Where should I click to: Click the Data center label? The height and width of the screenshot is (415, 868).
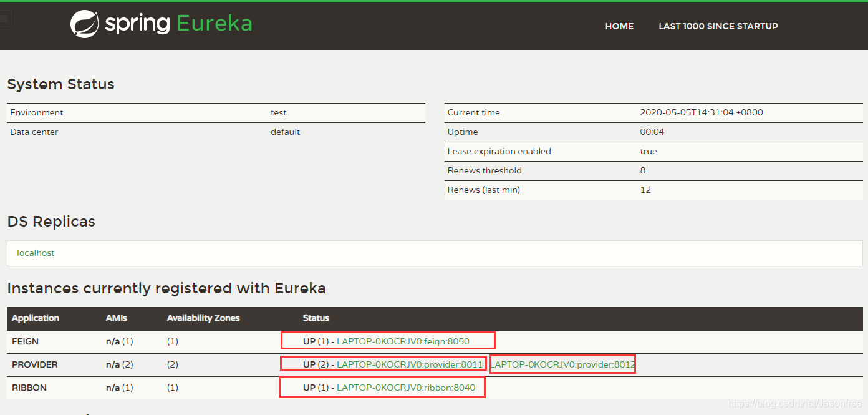(x=34, y=132)
